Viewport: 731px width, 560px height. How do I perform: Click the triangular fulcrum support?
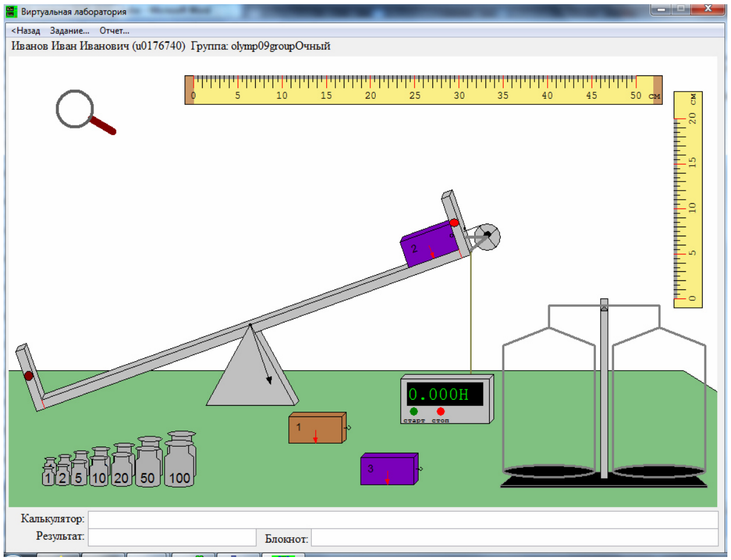(252, 367)
